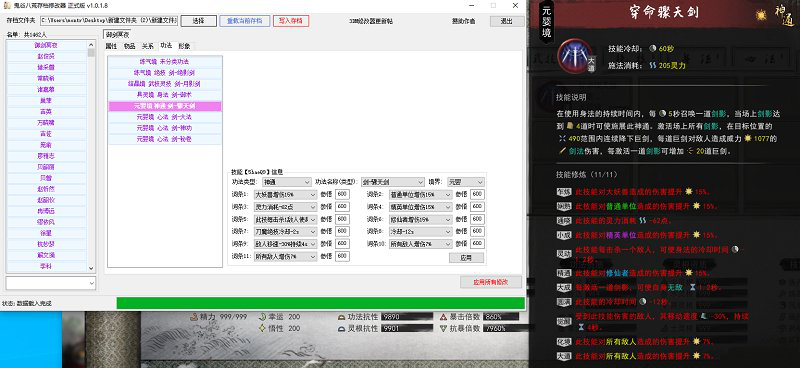
Task: Click the 数值 field for 词条5
Action: click(x=342, y=219)
